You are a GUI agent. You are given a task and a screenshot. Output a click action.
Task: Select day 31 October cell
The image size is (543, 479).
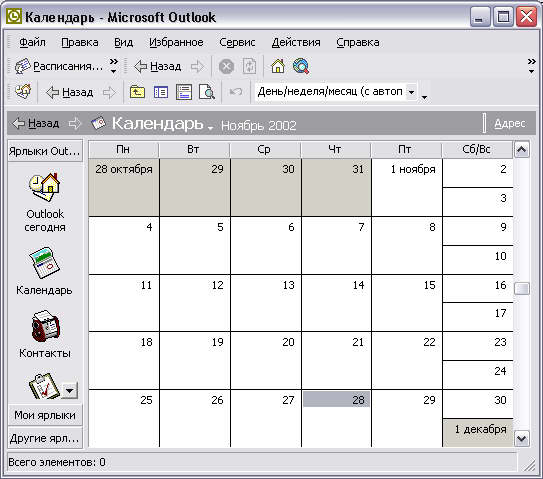(x=336, y=188)
